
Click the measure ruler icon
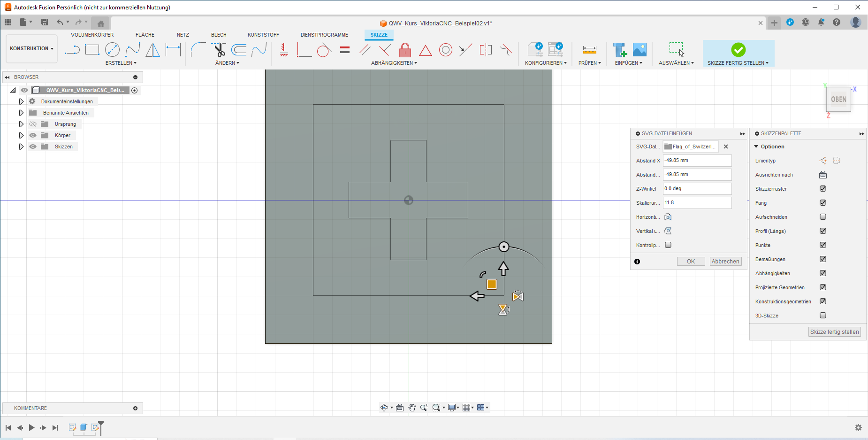coord(589,50)
